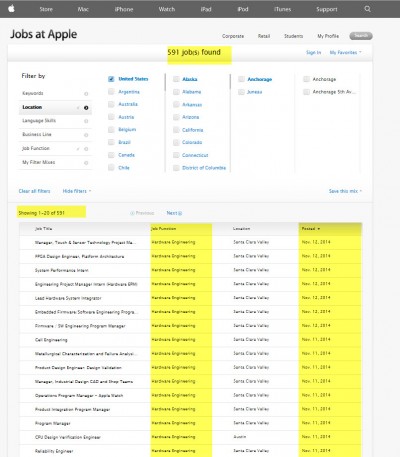Open the Save this mix dropdown

pos(345,191)
